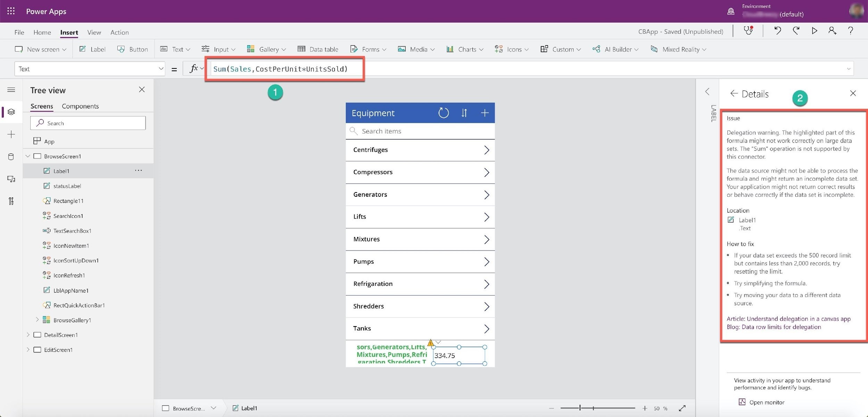Click the Open monitor link
This screenshot has height=417, width=868.
click(766, 402)
